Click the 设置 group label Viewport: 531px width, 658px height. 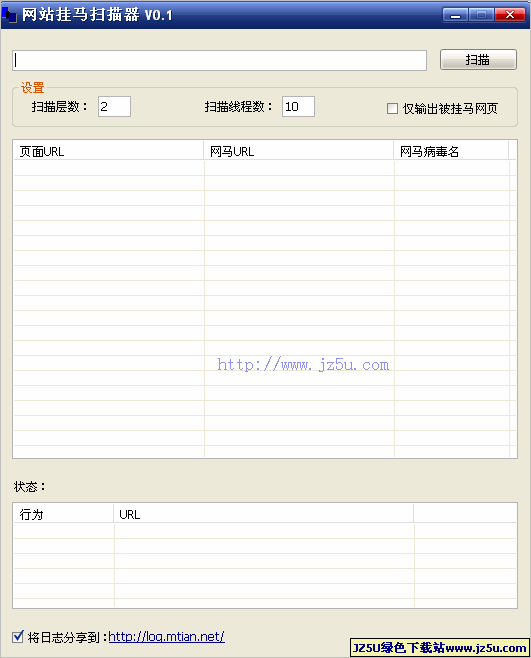tap(32, 88)
